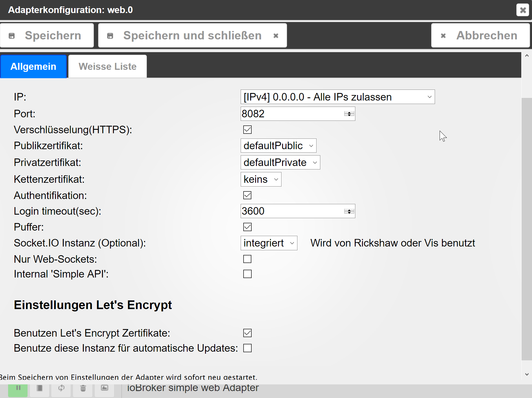Enable the Nur Web-Sockets checkbox
The width and height of the screenshot is (532, 398).
tap(247, 259)
